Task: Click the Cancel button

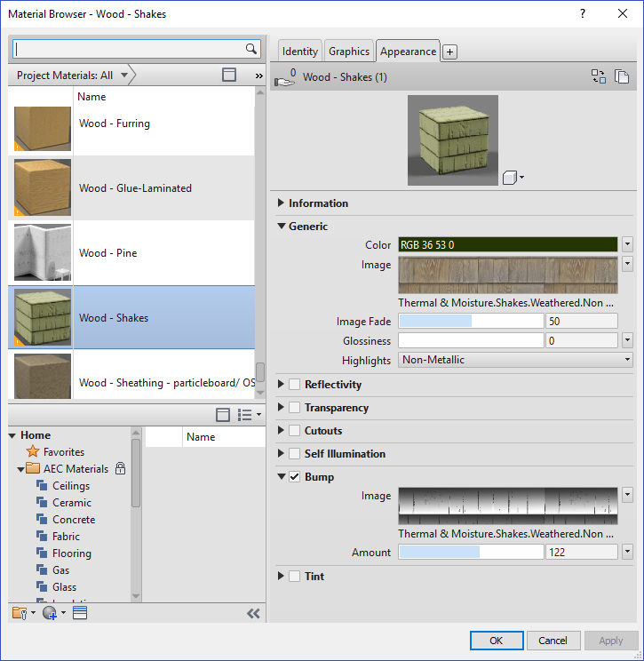Action: [x=553, y=641]
